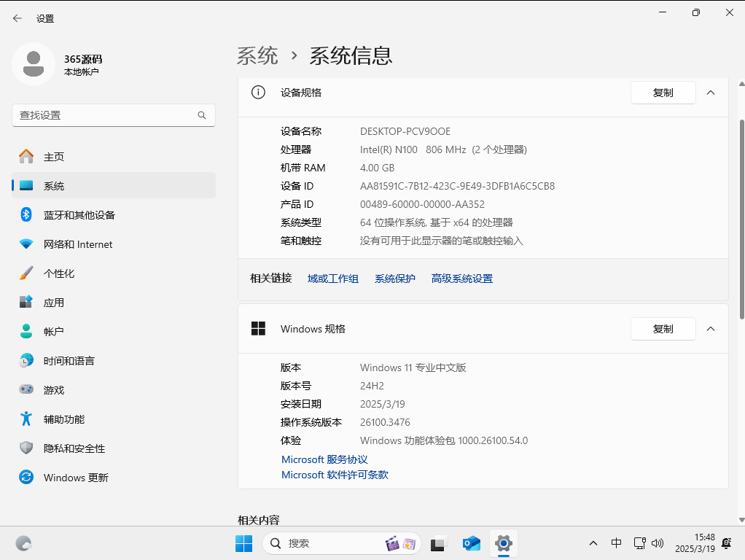Select the 系统 monitor icon
Screen dimensions: 745x560
coord(26,186)
